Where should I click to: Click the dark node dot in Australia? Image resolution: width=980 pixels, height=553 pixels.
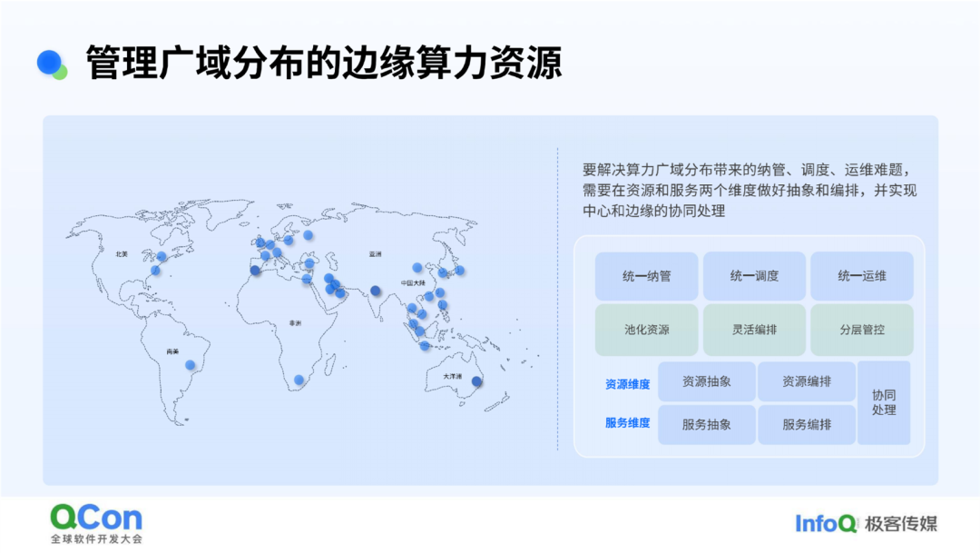coord(476,381)
